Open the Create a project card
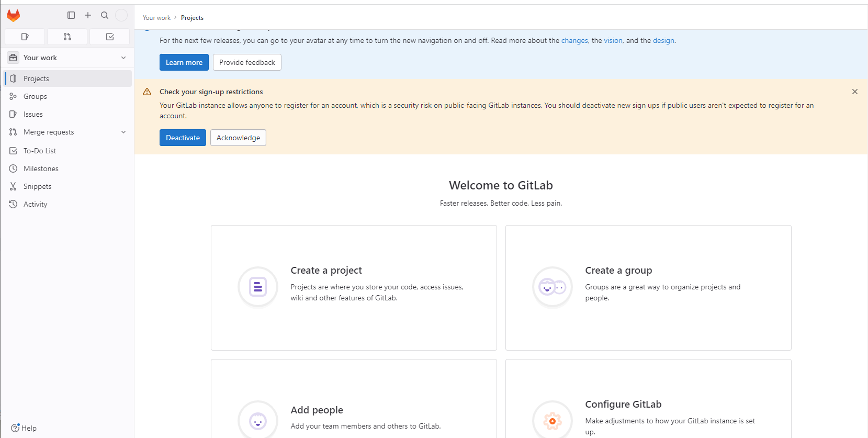868x438 pixels. point(354,288)
